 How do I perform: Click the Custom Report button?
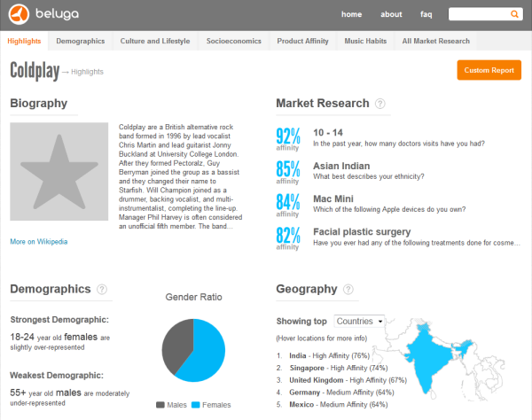[489, 70]
